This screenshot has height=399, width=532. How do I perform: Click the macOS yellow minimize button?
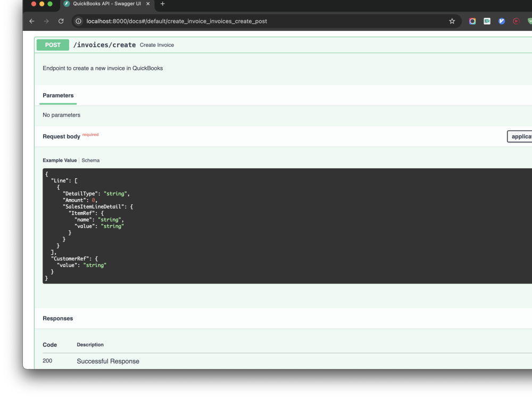[41, 4]
